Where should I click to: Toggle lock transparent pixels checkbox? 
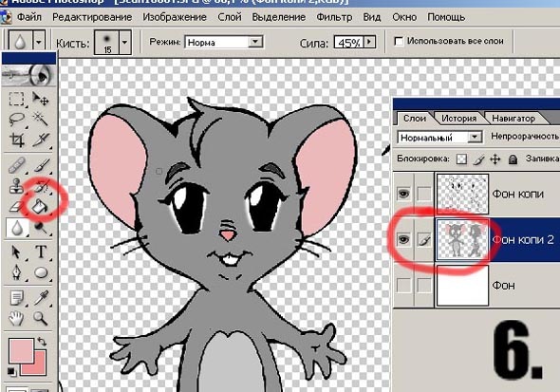[x=461, y=159]
